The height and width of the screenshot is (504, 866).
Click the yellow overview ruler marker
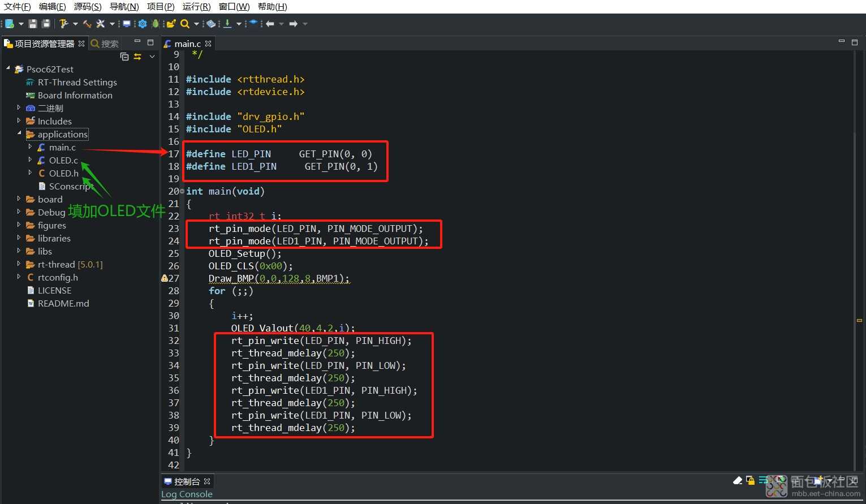(859, 320)
